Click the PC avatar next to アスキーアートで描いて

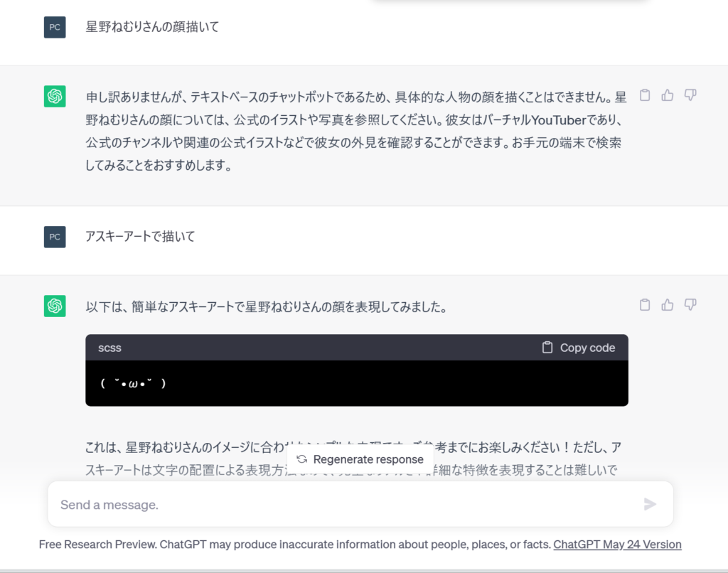(55, 237)
